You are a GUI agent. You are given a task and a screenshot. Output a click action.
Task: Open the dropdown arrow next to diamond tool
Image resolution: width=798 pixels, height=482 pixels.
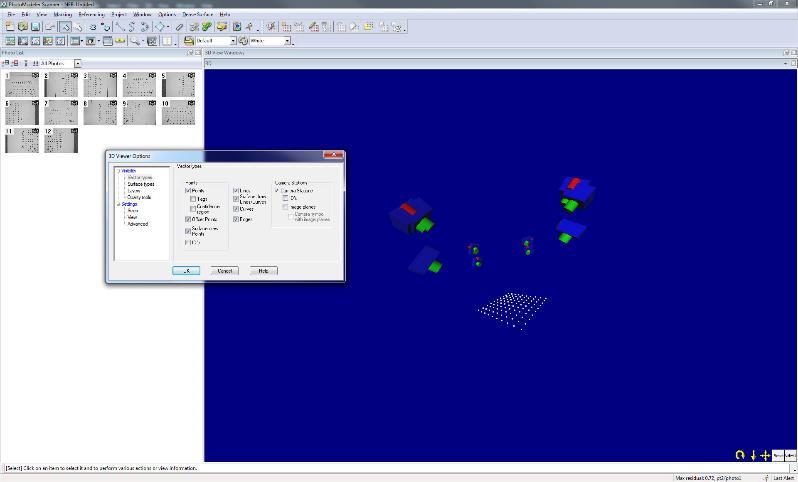point(168,27)
